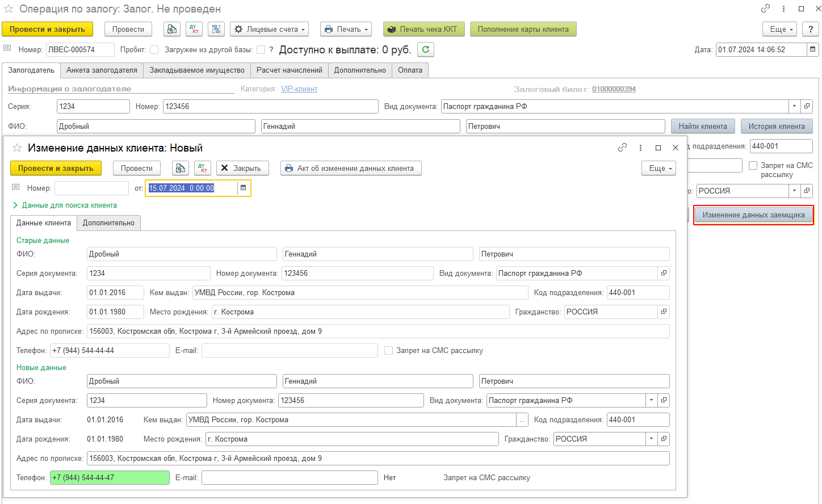822x504 pixels.
Task: Switch to Оплата tab
Action: pyautogui.click(x=410, y=70)
